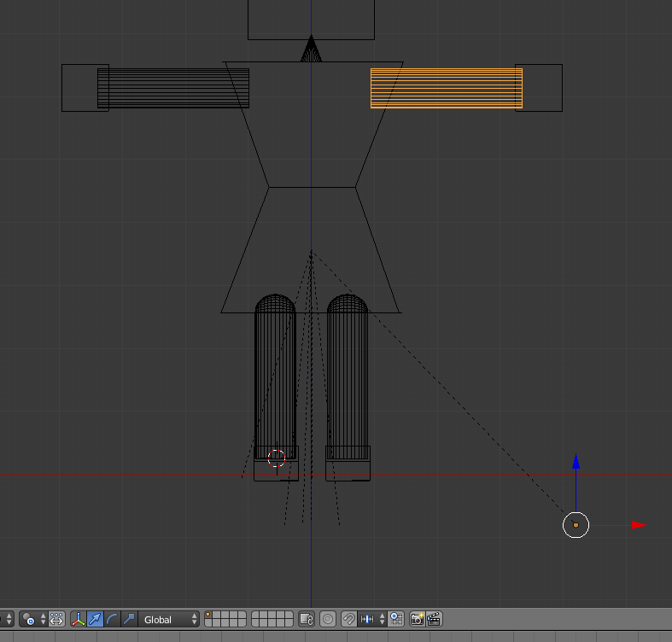Click the orange-highlighted selected arm cylinder

446,88
